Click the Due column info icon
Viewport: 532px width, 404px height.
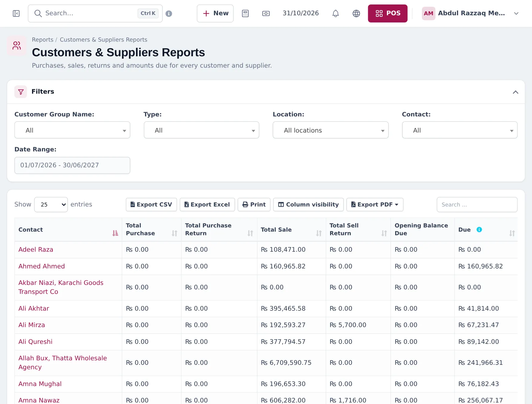479,230
